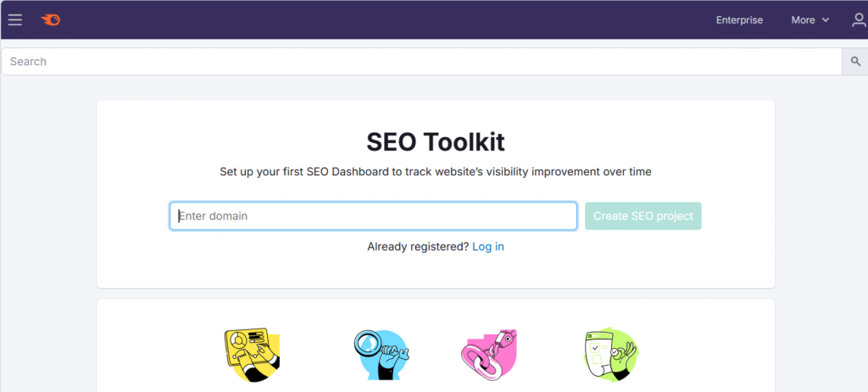Click the SEO Toolkit heading

(x=435, y=142)
